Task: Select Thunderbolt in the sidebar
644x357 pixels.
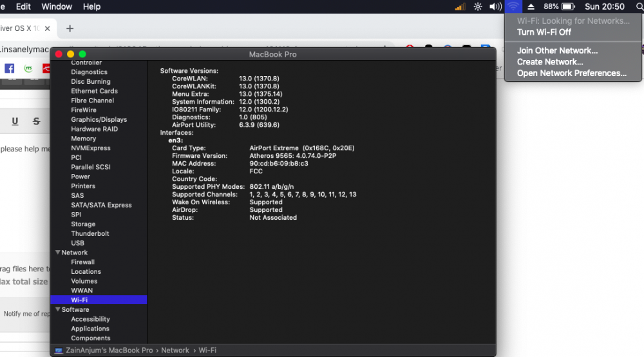Action: point(90,233)
